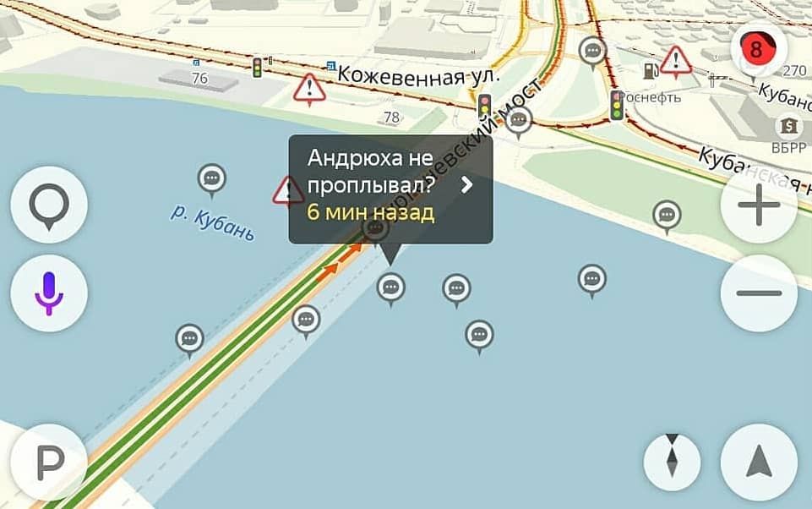Viewport: 812px width, 509px height.
Task: Select the Роснефть gas station icon
Action: pos(651,70)
